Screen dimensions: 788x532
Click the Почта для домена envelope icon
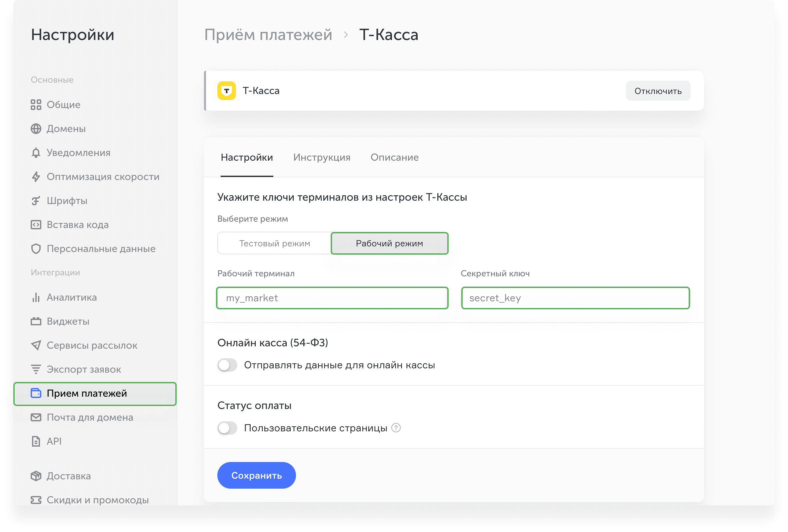tap(36, 417)
